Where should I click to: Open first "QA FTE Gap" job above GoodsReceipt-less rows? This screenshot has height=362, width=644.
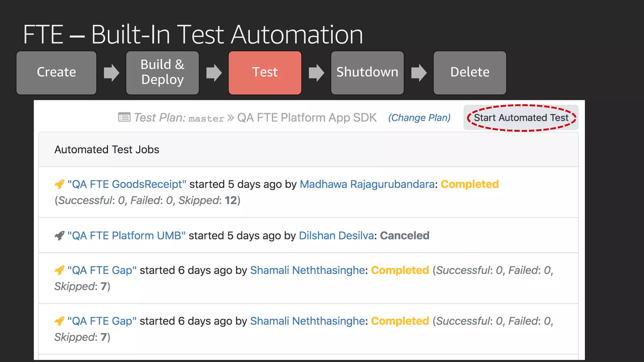coord(102,270)
